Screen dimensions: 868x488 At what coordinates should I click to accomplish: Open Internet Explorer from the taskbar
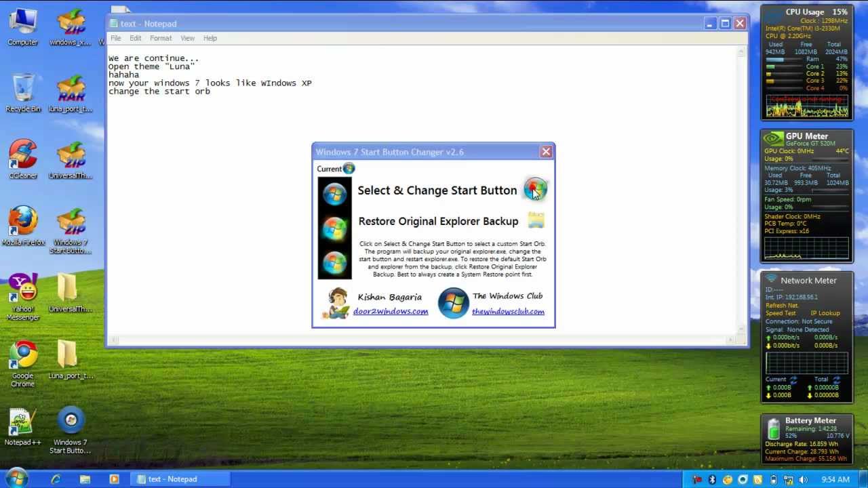[56, 479]
